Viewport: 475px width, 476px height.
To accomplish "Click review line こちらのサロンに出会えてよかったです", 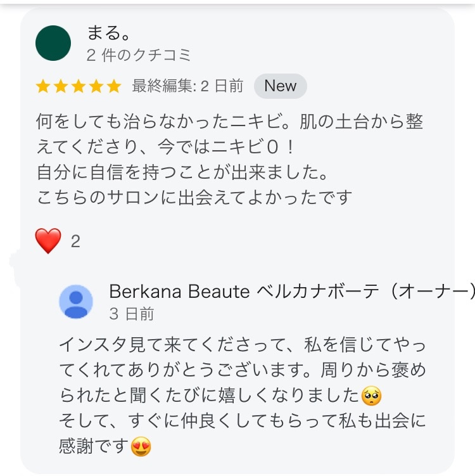I will point(194,197).
